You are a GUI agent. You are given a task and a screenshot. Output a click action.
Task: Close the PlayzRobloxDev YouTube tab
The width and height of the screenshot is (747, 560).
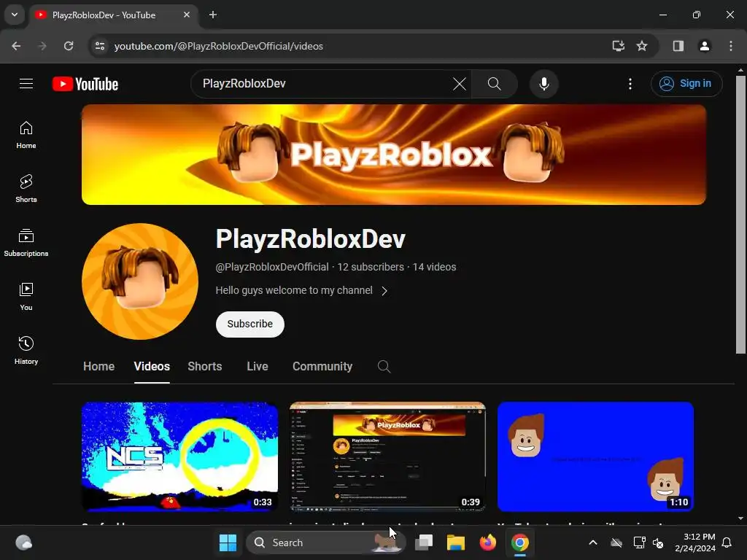(x=187, y=15)
